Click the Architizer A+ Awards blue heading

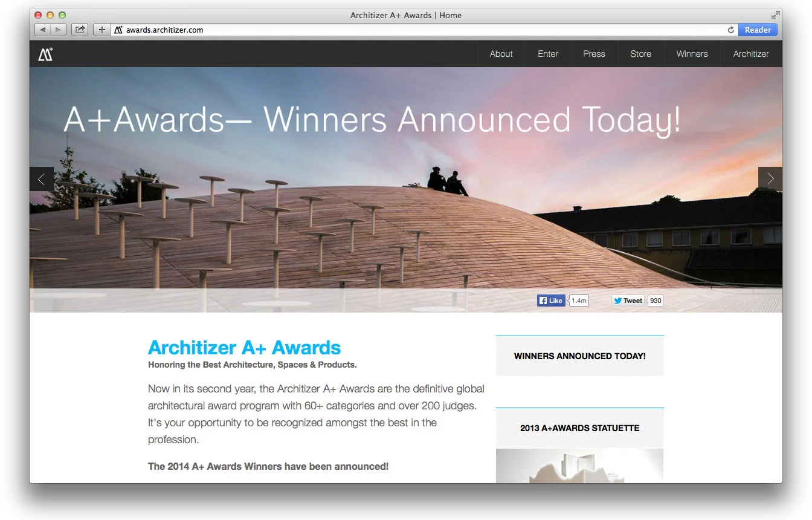244,348
